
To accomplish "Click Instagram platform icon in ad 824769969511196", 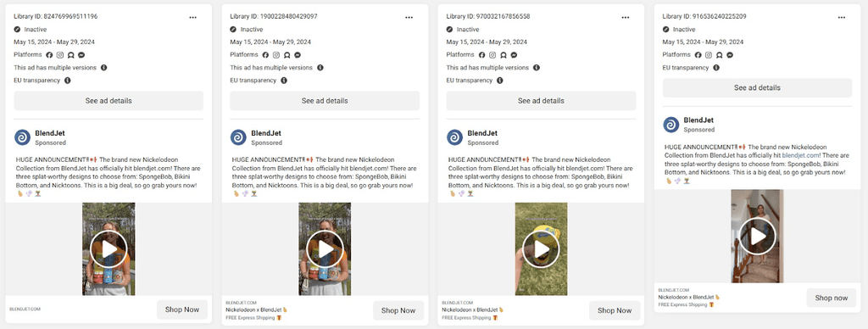I will coord(60,55).
